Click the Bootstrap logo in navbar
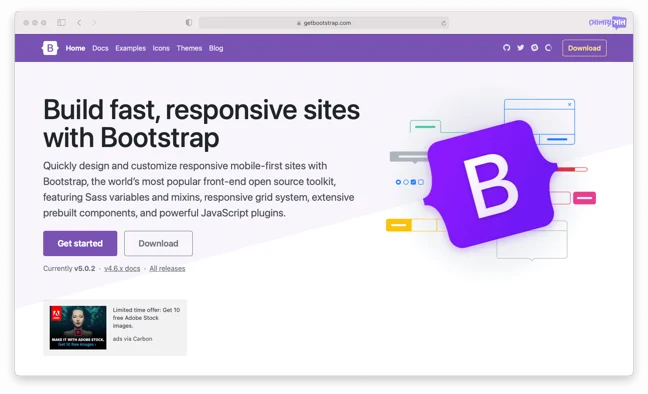648x394 pixels. click(x=50, y=48)
